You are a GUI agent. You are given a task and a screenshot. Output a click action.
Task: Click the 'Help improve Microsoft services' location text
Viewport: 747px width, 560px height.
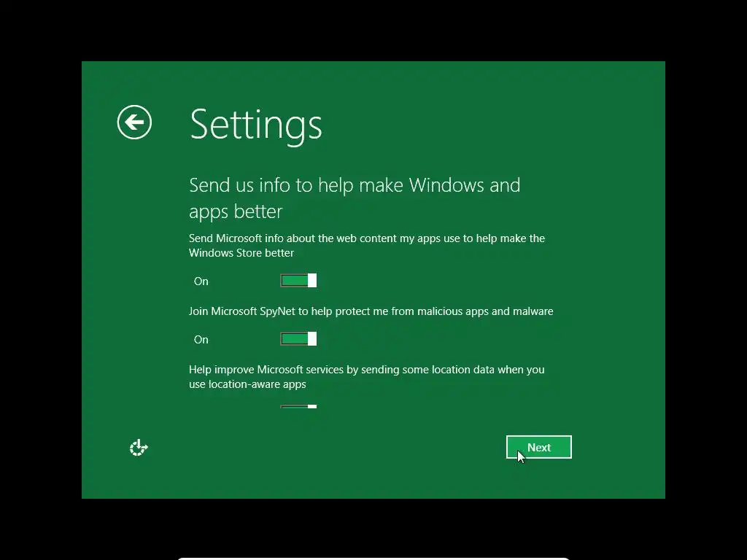click(x=366, y=377)
